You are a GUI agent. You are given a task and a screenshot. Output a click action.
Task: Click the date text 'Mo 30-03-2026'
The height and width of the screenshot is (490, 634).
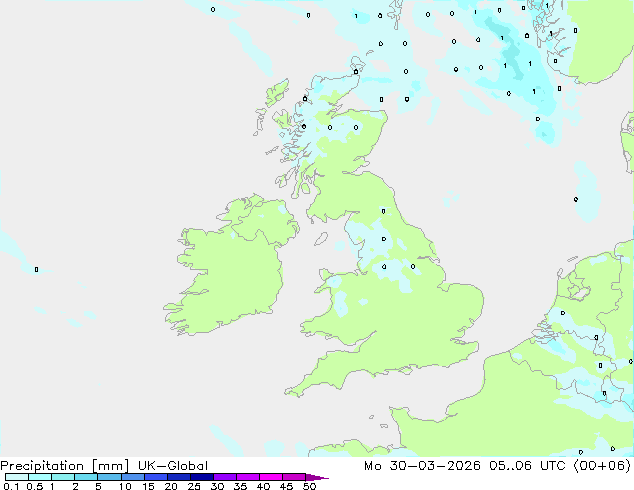coord(422,466)
